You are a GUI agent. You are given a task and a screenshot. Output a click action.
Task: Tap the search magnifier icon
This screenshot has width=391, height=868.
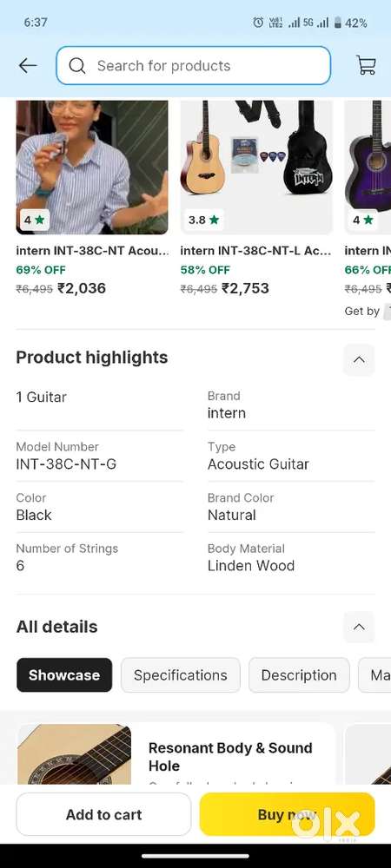77,66
